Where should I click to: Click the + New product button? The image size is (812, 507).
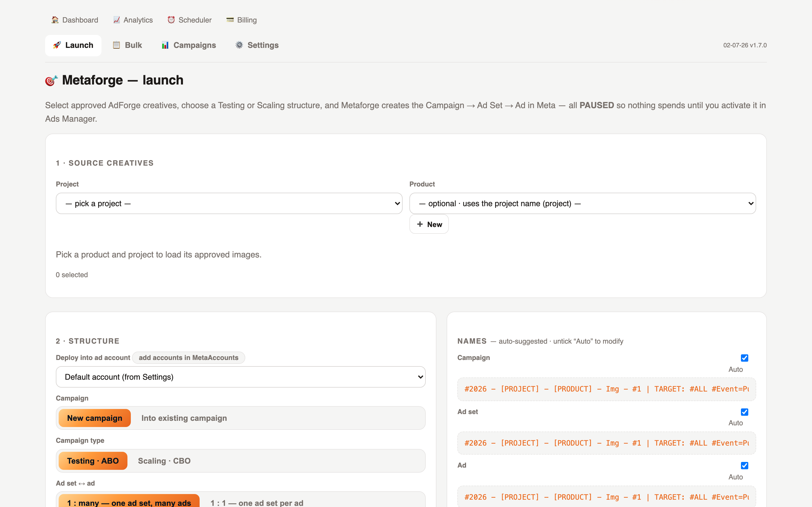[429, 224]
